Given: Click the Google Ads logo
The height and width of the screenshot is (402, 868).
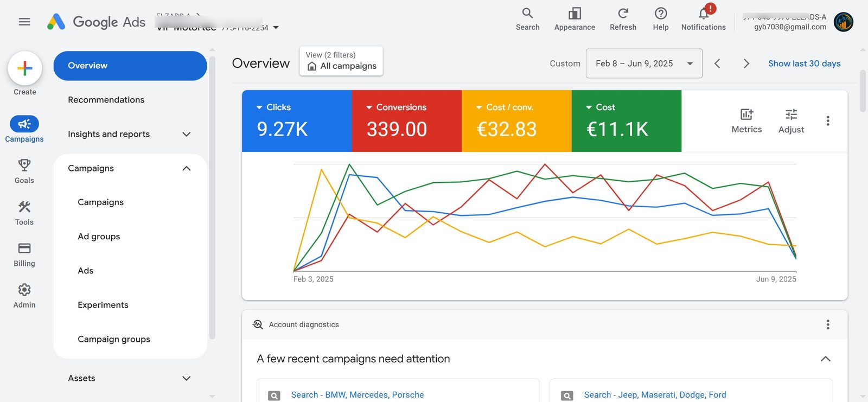Looking at the screenshot, I should pos(96,22).
